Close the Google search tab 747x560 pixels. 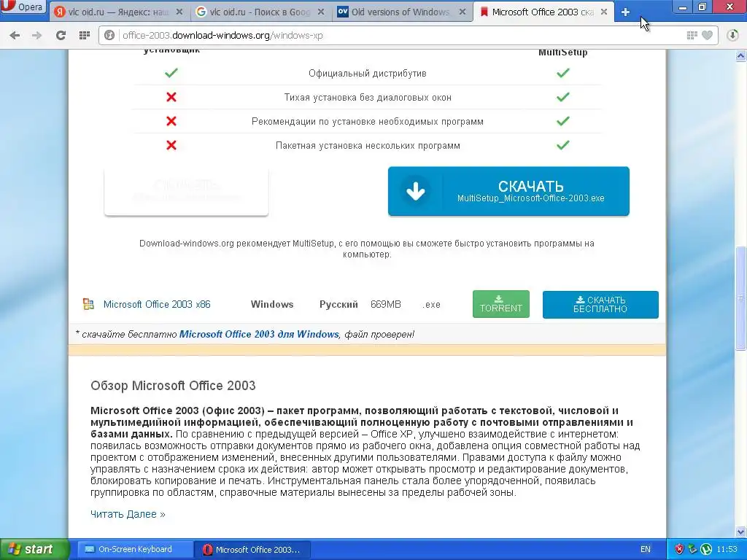[321, 12]
